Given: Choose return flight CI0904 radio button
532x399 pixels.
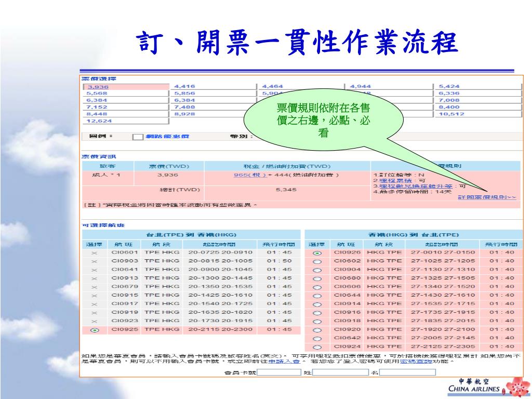Looking at the screenshot, I should coord(317,270).
